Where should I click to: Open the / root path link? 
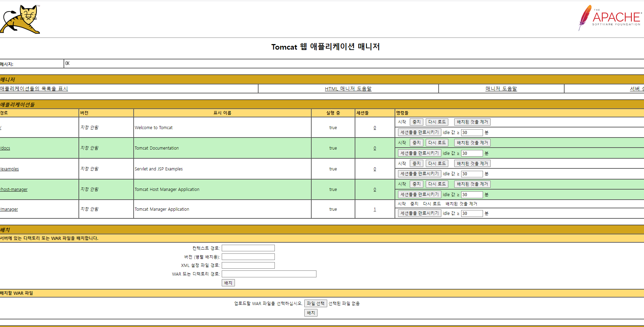tap(1, 128)
